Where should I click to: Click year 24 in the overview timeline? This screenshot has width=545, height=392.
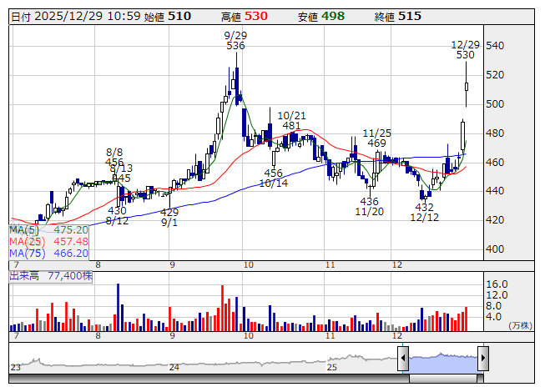[174, 367]
